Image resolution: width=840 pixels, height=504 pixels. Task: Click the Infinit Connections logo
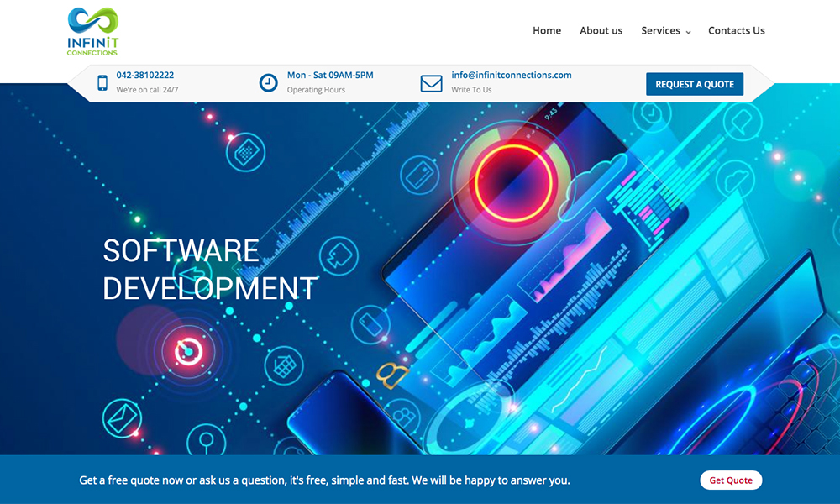[93, 31]
